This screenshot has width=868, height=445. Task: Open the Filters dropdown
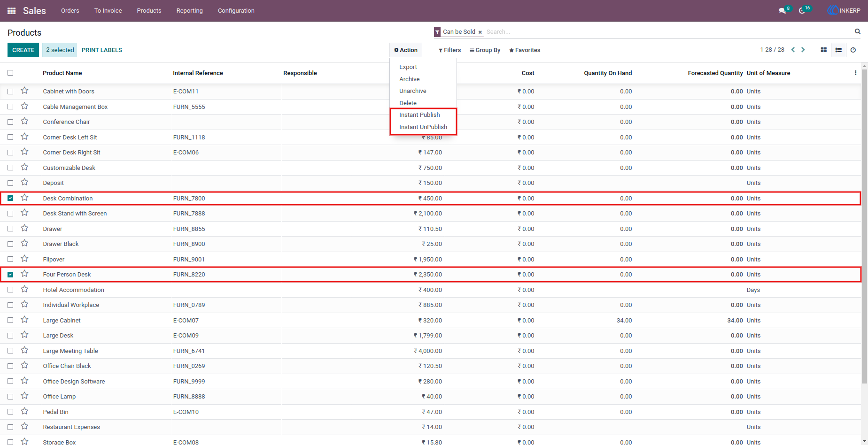pyautogui.click(x=449, y=50)
